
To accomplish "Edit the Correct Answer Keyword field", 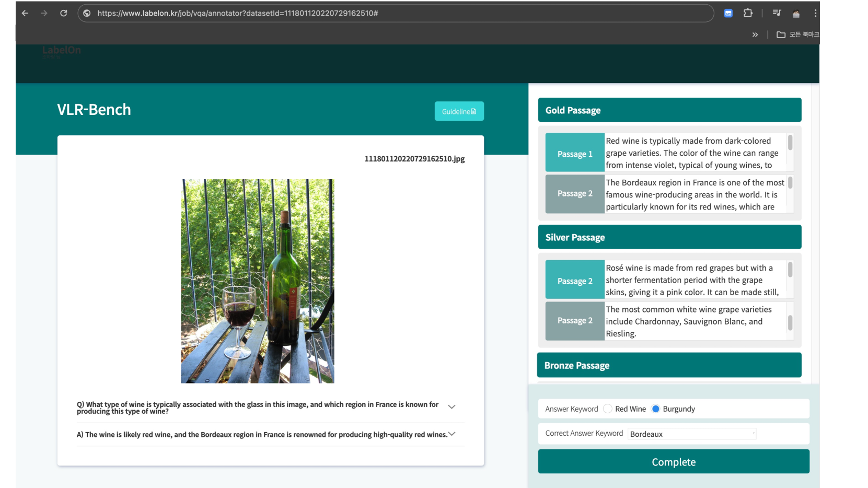I will pos(692,434).
